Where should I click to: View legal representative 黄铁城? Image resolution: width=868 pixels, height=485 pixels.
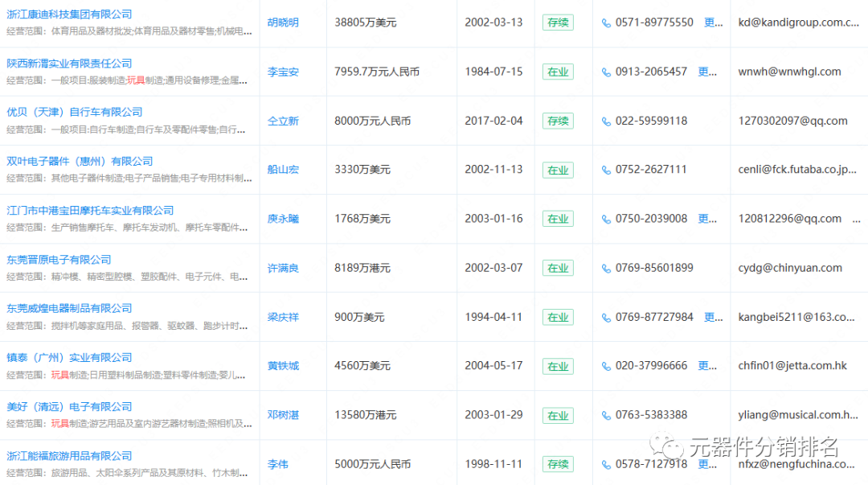point(283,366)
